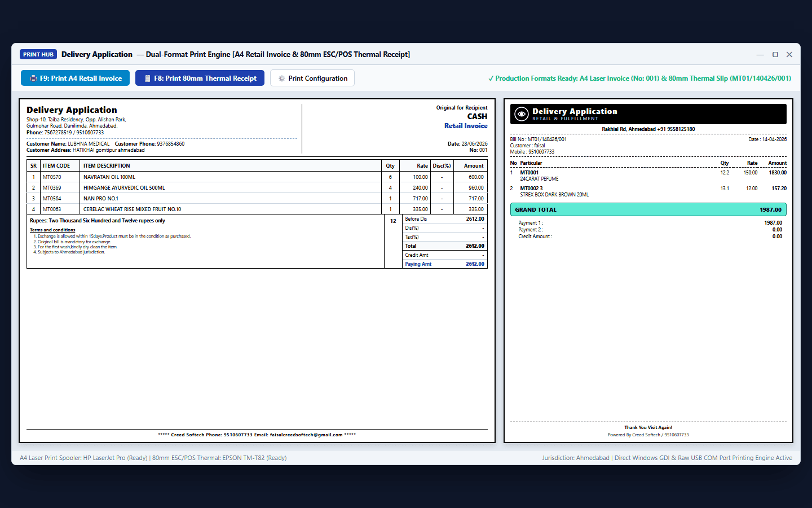Click the Terms and conditions link
This screenshot has width=812, height=508.
pos(52,230)
